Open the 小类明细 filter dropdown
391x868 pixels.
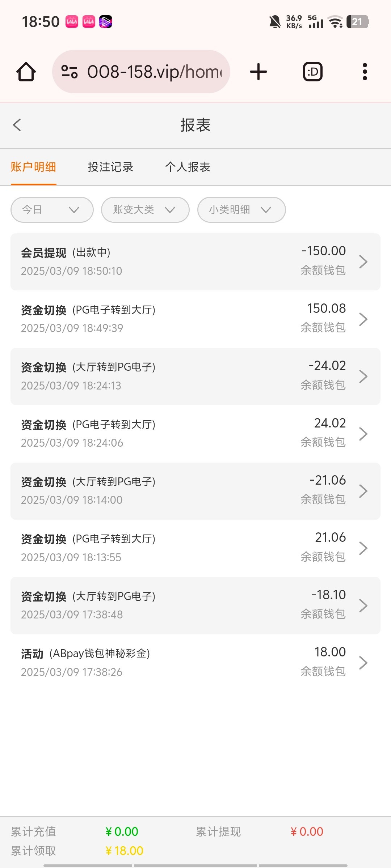tap(241, 210)
